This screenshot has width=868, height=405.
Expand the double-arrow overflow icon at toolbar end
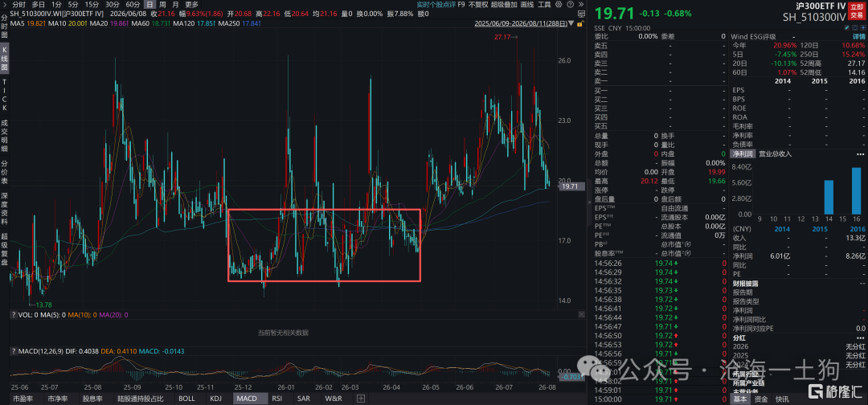click(x=581, y=4)
